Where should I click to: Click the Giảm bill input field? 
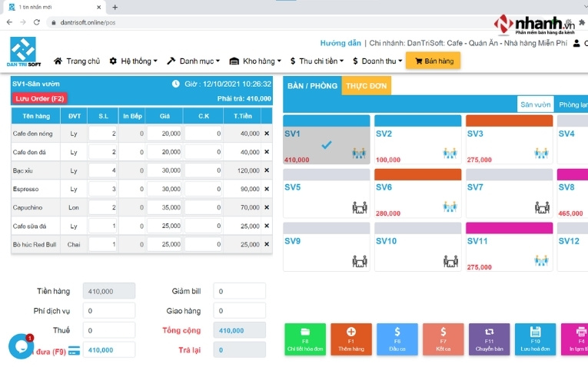(x=239, y=291)
